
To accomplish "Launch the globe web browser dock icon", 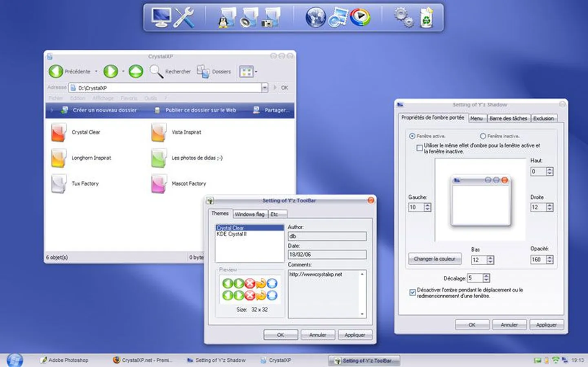I will (x=316, y=18).
